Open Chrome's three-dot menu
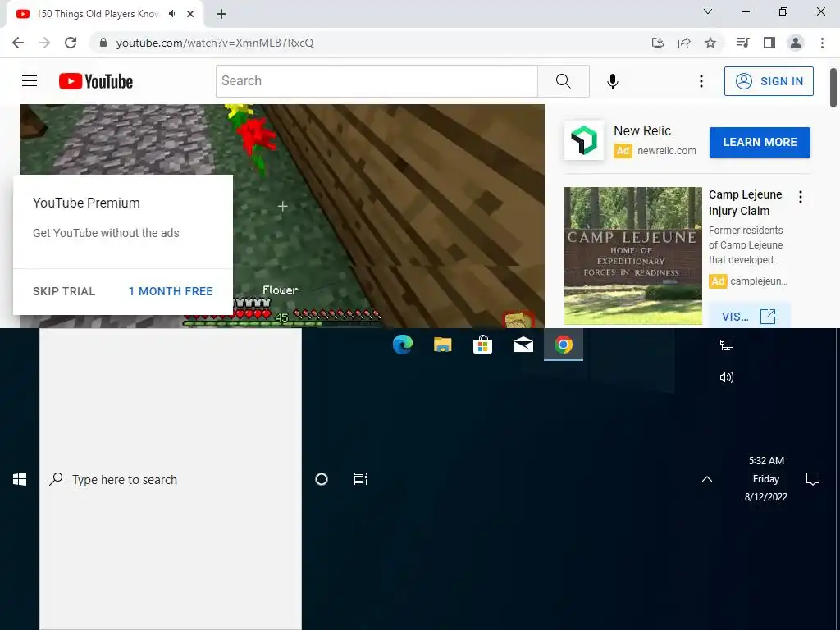 pos(822,43)
